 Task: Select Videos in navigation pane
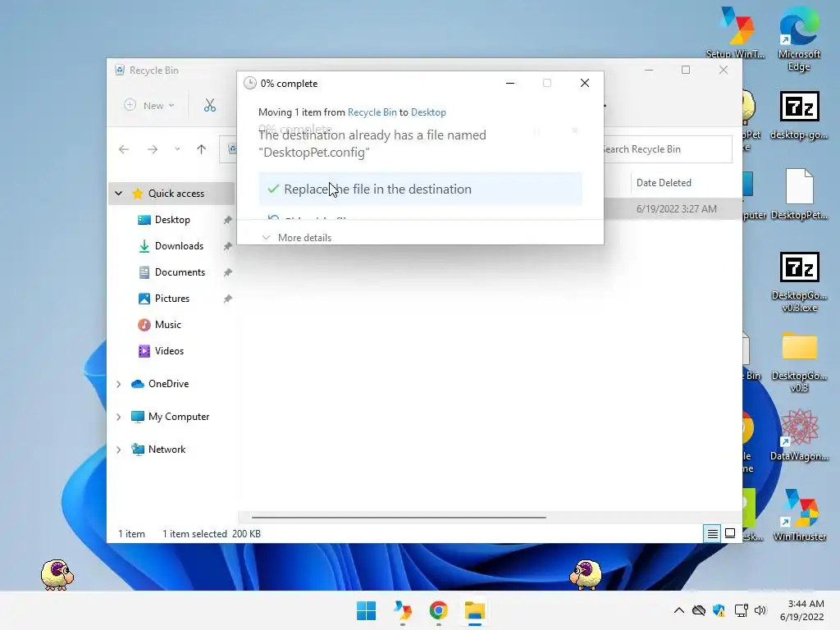(x=169, y=351)
